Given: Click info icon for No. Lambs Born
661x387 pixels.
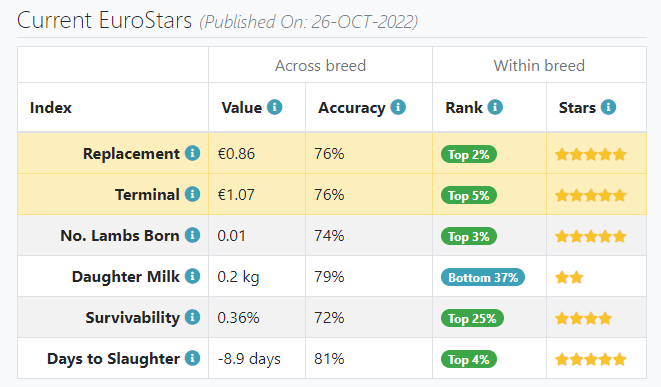Looking at the screenshot, I should point(192,235).
